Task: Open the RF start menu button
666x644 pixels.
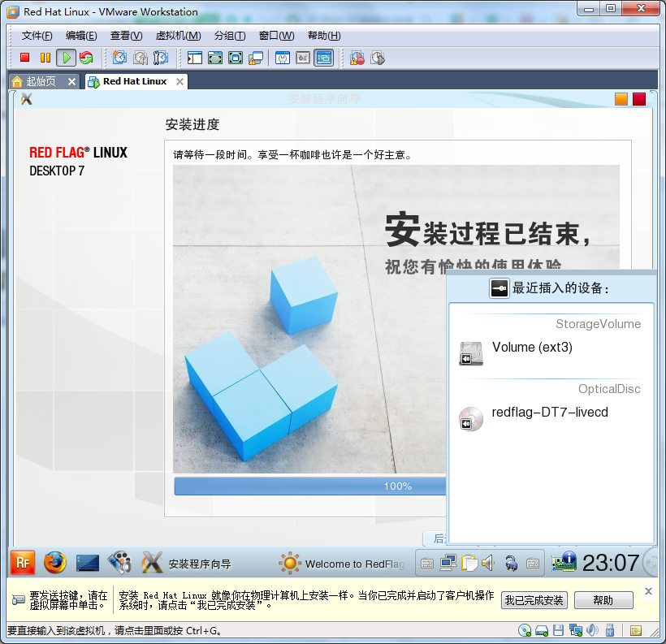Action: (x=23, y=563)
